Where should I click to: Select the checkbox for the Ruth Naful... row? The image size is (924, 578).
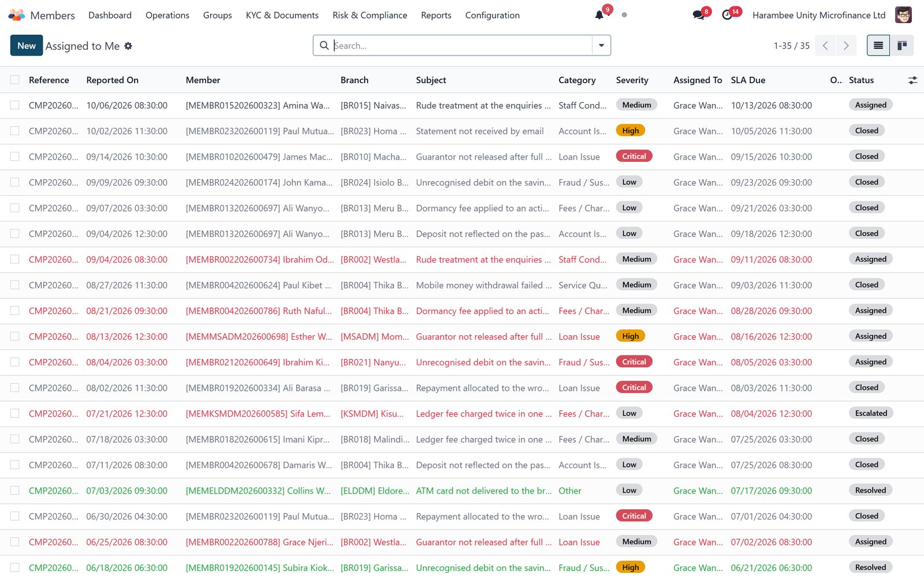15,310
